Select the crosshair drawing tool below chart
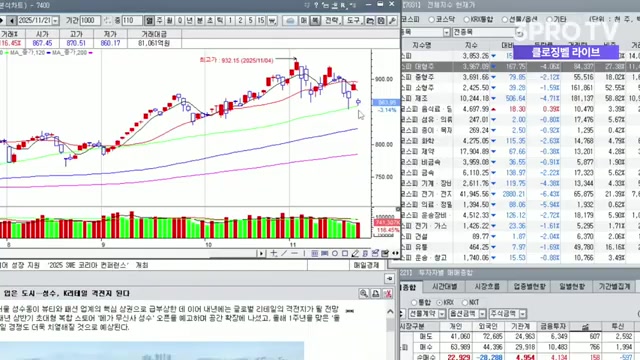 tap(274, 253)
